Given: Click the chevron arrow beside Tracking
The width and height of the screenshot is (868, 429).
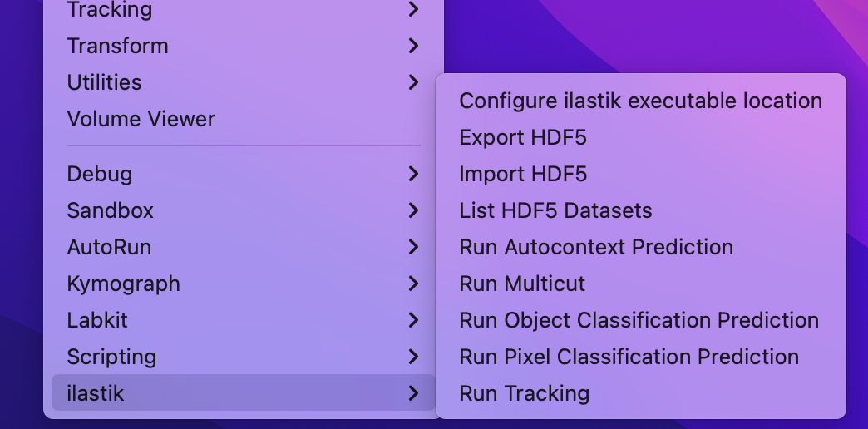Looking at the screenshot, I should [413, 9].
